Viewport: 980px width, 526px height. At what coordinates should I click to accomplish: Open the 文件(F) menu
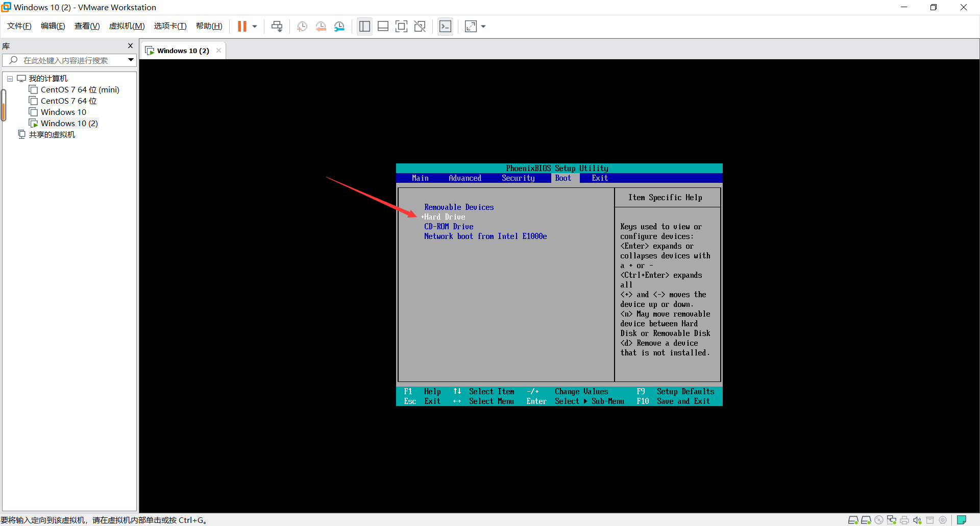point(19,26)
